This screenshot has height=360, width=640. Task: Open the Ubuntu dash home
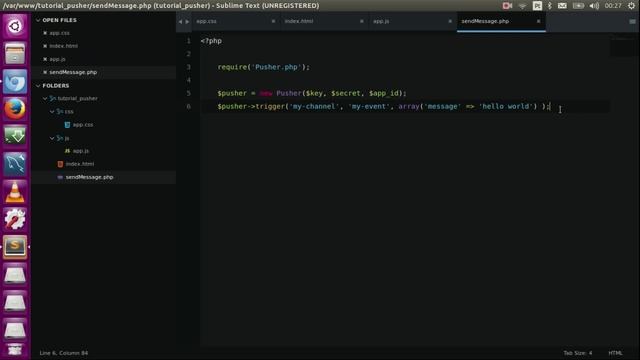point(15,26)
